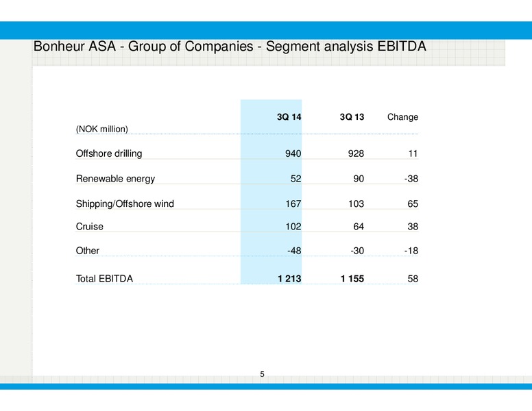Click Renewable energy 3Q 14 value 52

[x=296, y=179]
